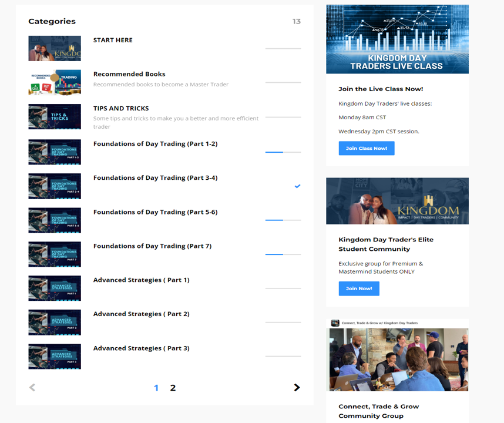Click the next page arrow icon

[x=297, y=388]
